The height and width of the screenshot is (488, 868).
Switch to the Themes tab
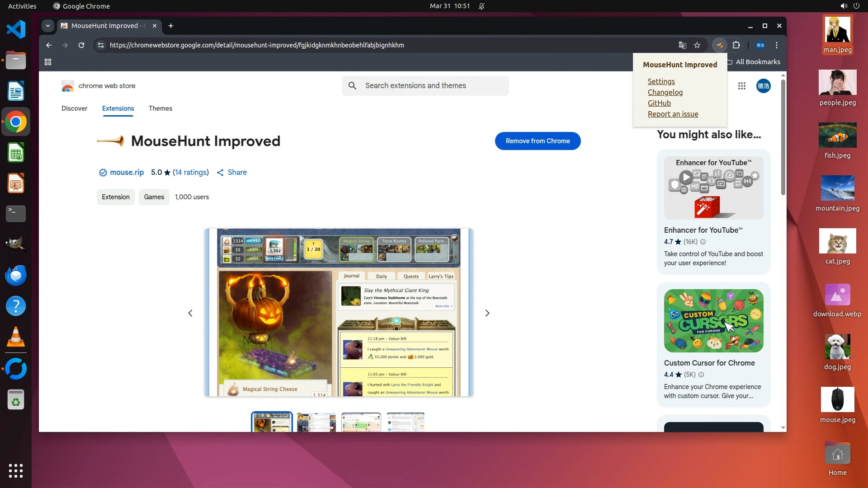coord(160,108)
